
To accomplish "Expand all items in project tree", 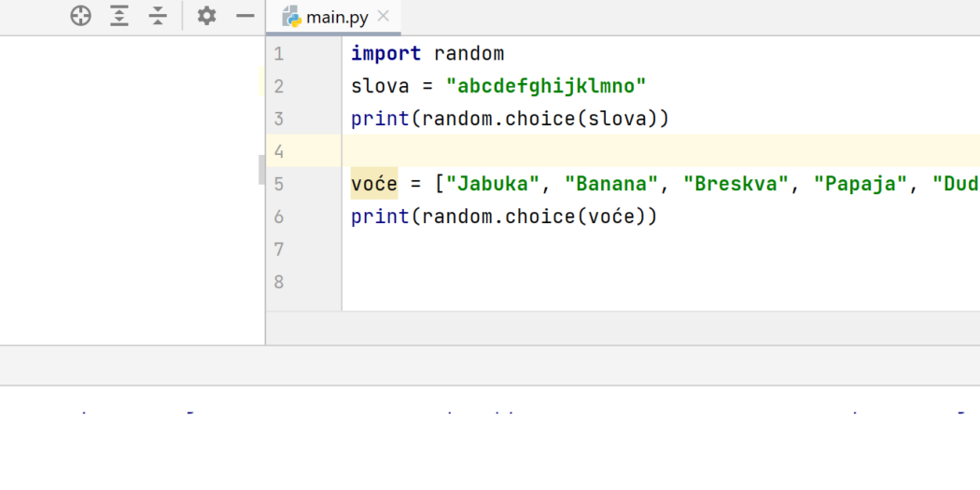I will tap(119, 16).
